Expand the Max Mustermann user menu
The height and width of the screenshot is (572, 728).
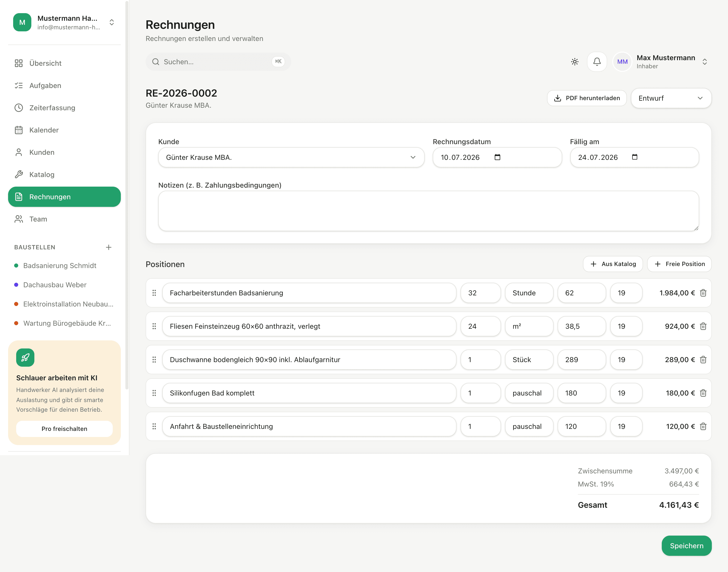(704, 62)
